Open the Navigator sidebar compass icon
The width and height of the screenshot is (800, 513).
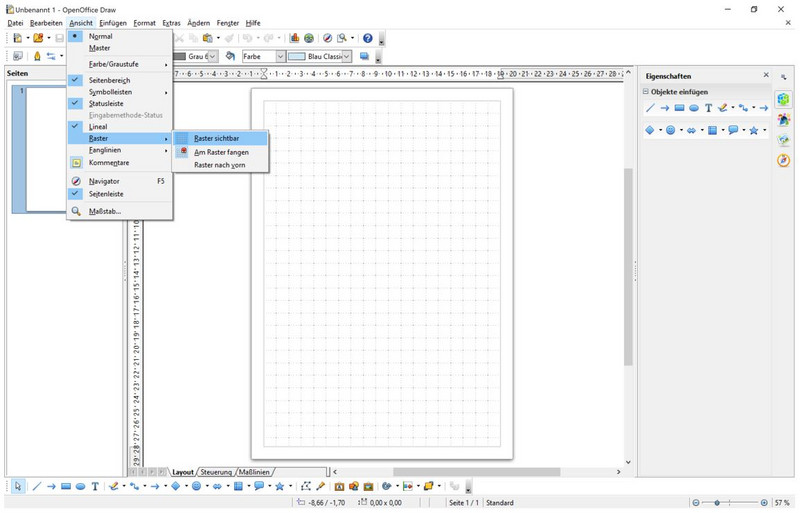tap(783, 160)
